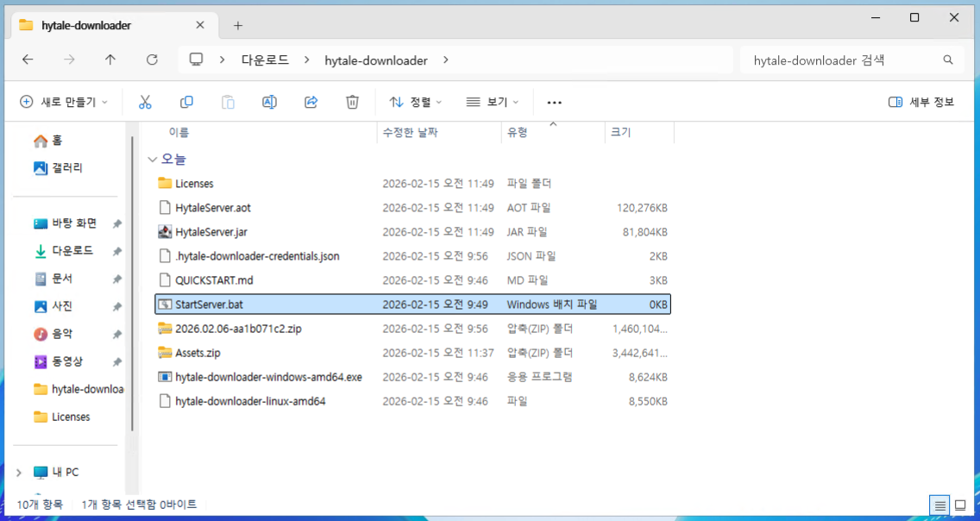The image size is (980, 521).
Task: Open the 보기 (View) dropdown
Action: pyautogui.click(x=493, y=102)
